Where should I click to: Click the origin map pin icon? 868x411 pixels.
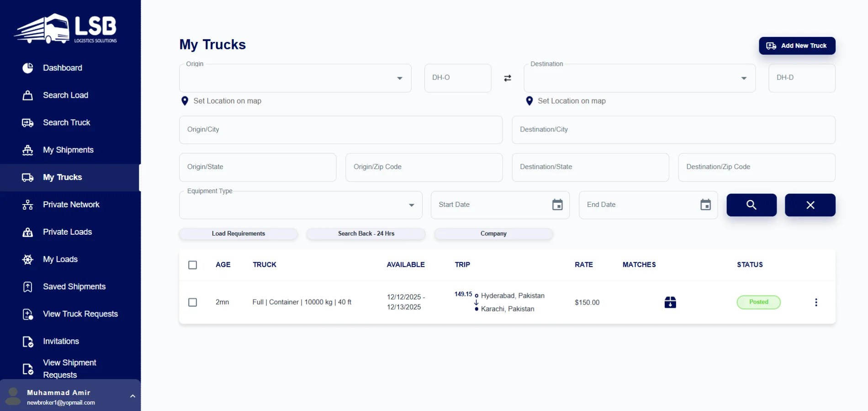pyautogui.click(x=185, y=101)
